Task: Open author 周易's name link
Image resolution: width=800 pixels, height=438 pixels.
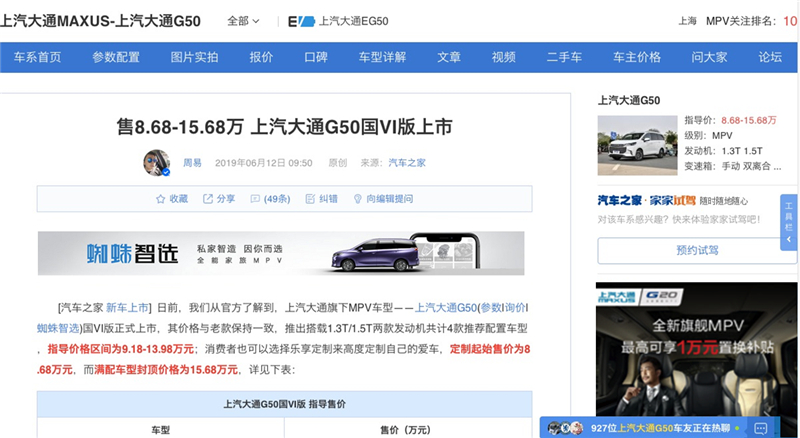Action: pyautogui.click(x=192, y=163)
